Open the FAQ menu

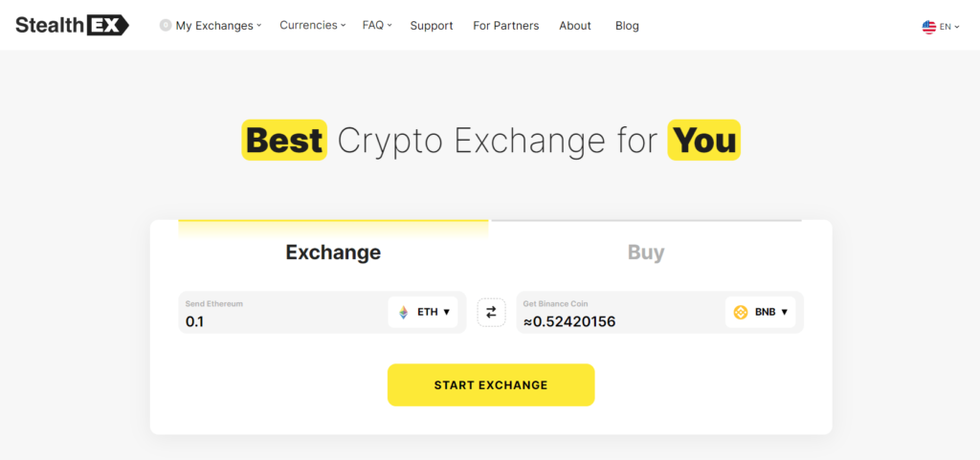(x=377, y=26)
